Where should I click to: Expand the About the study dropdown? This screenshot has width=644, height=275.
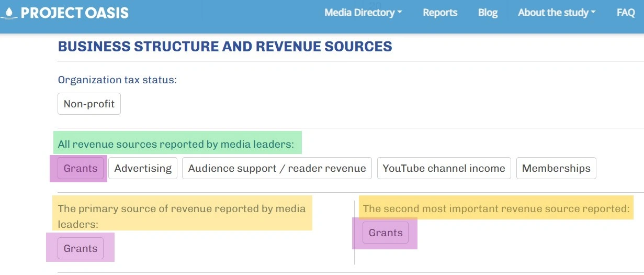coord(557,13)
